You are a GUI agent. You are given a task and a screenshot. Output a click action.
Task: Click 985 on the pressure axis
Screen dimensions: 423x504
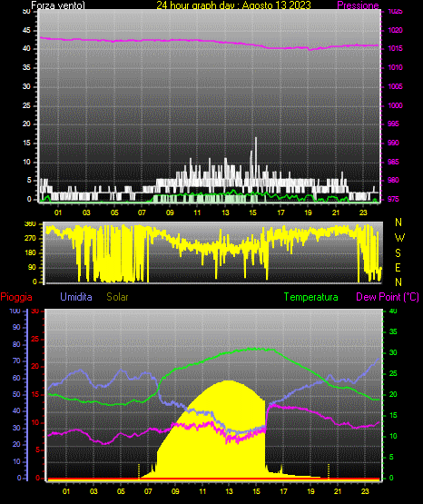pyautogui.click(x=393, y=162)
